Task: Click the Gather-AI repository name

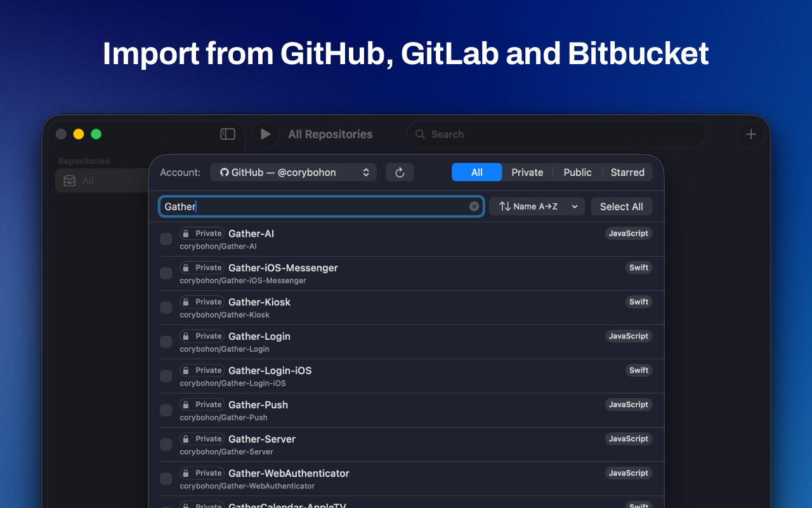Action: 251,234
